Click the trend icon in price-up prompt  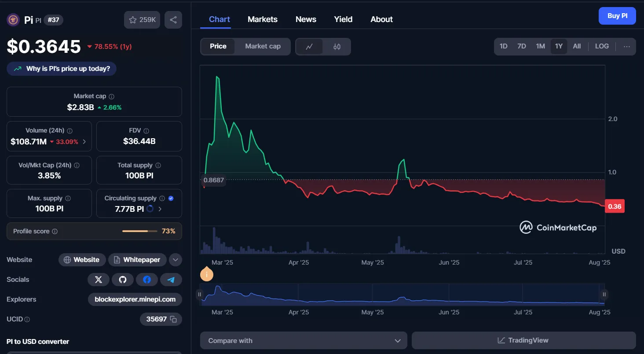coord(18,69)
